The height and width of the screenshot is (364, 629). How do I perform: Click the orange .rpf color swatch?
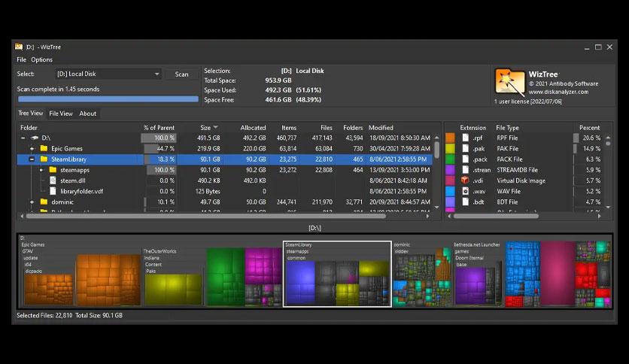click(451, 138)
